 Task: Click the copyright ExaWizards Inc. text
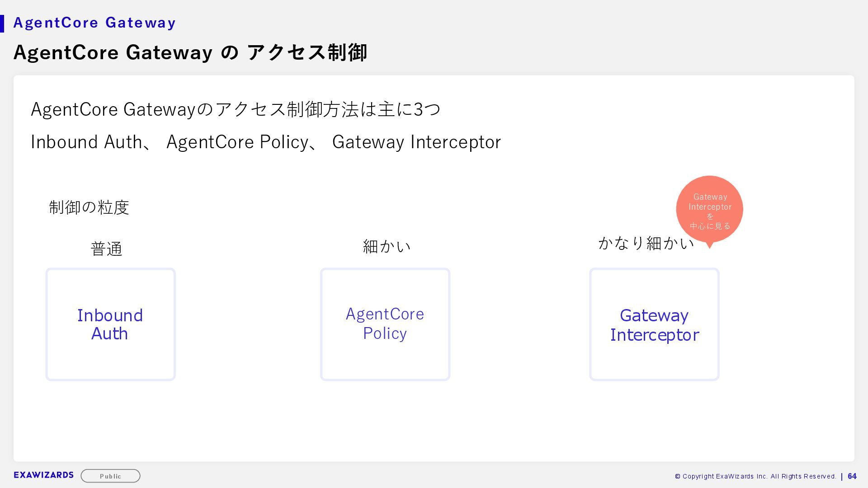pyautogui.click(x=755, y=476)
